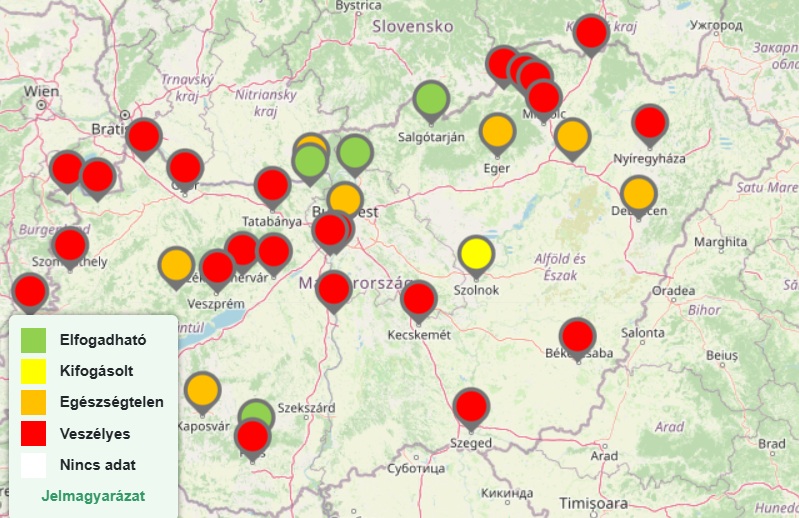
Task: Select the red marker above Szeged
Action: point(471,408)
